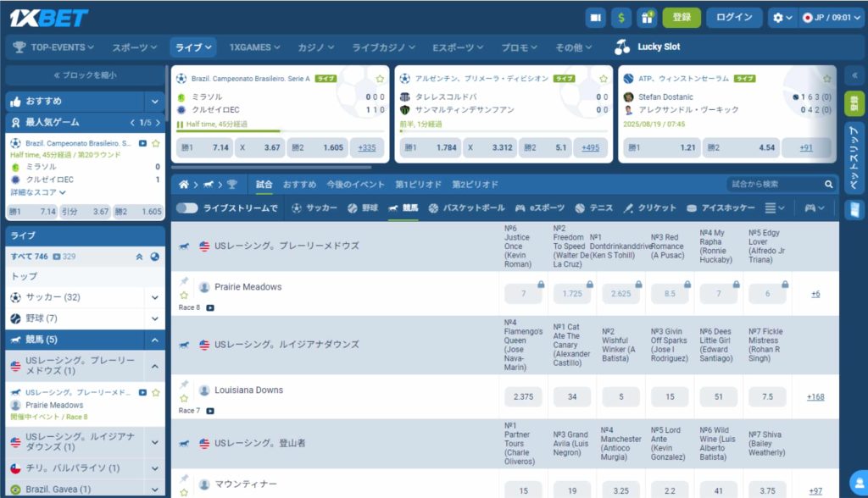This screenshot has width=868, height=498.
Task: Click the trophy breadcrumb icon
Action: coord(232,185)
